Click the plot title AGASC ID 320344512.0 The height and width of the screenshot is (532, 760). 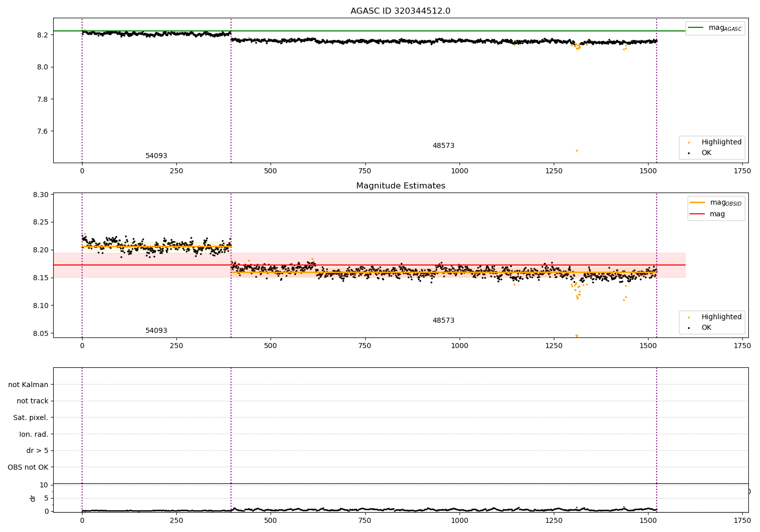(400, 11)
